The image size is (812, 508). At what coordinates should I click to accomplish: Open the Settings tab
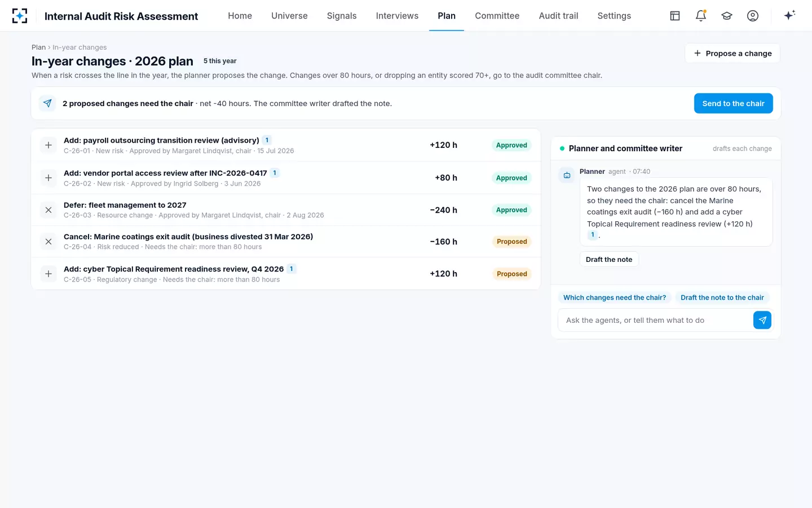(614, 16)
